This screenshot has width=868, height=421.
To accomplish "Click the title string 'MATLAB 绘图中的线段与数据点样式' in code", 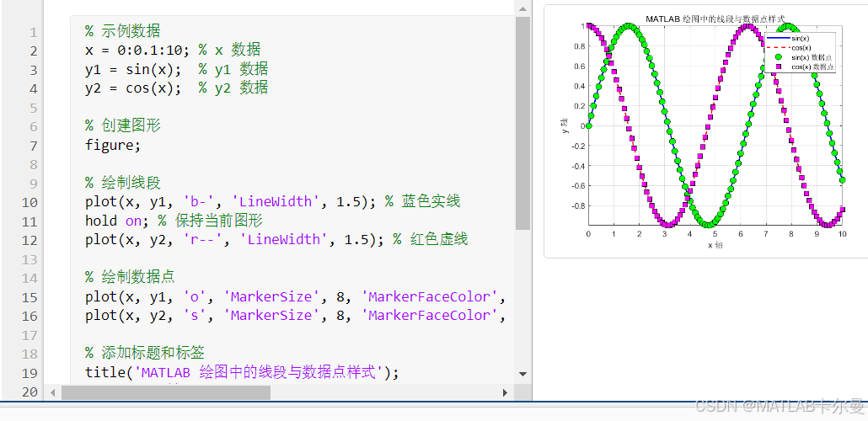I will (x=259, y=372).
